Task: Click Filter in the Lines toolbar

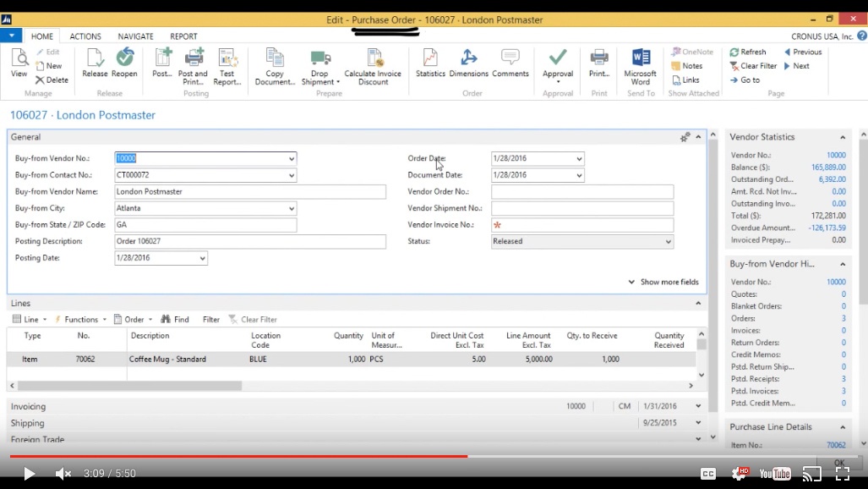Action: point(211,319)
